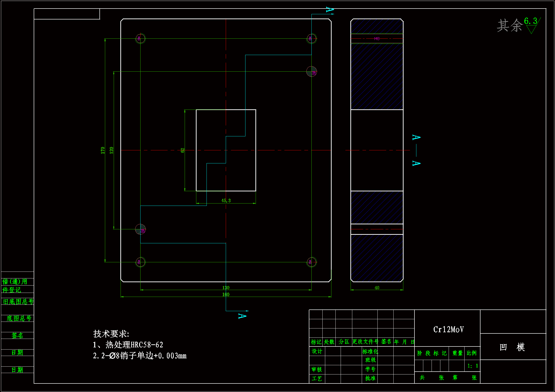Click the 设计 label in title block
555x392 pixels.
(317, 351)
